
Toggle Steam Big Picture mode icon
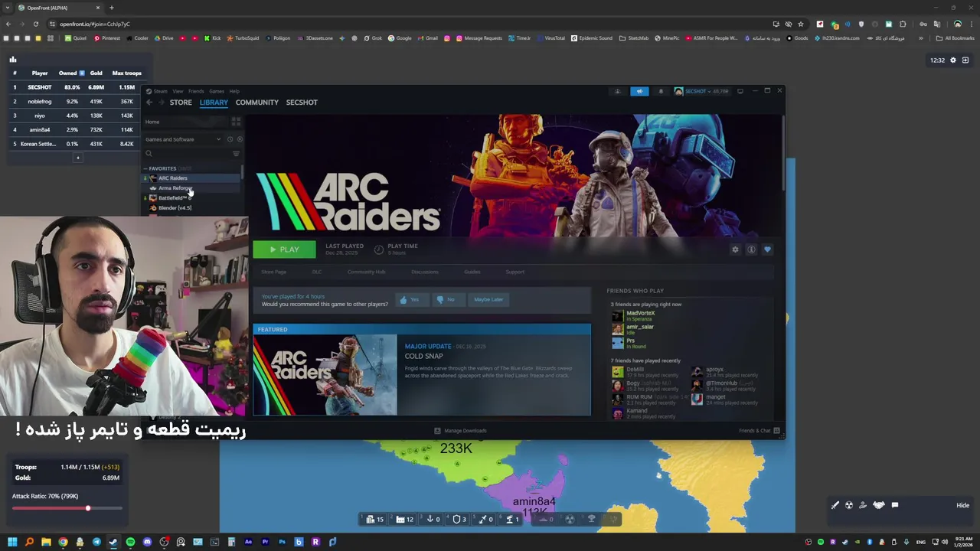[740, 91]
